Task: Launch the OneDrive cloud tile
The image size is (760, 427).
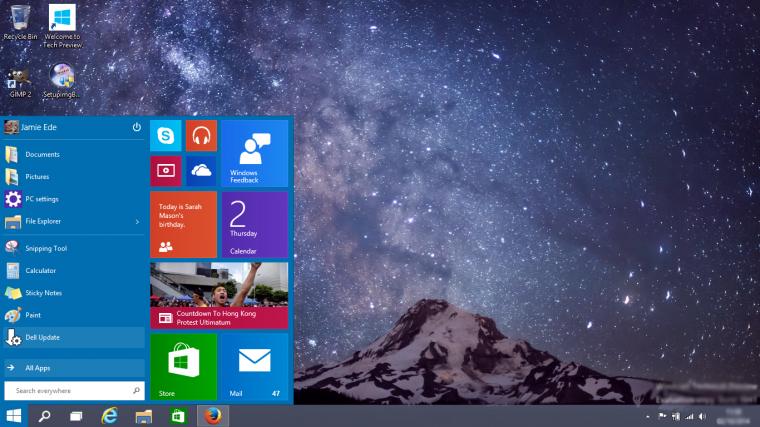Action: point(201,171)
